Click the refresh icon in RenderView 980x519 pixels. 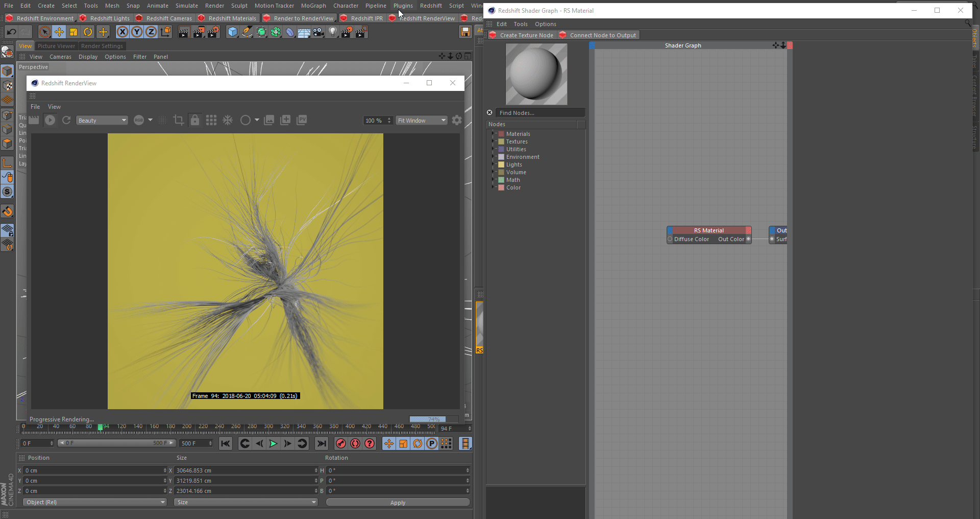pyautogui.click(x=66, y=120)
